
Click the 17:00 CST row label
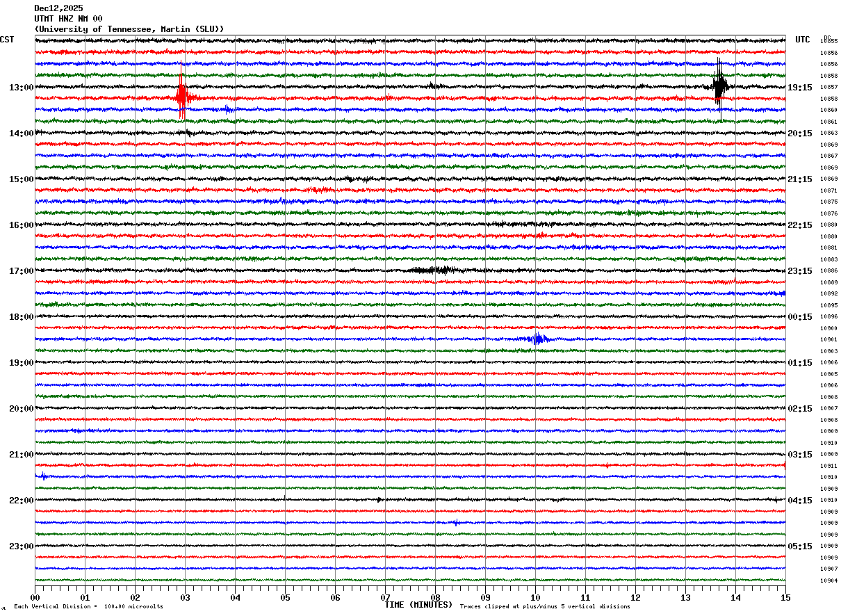[x=22, y=271]
